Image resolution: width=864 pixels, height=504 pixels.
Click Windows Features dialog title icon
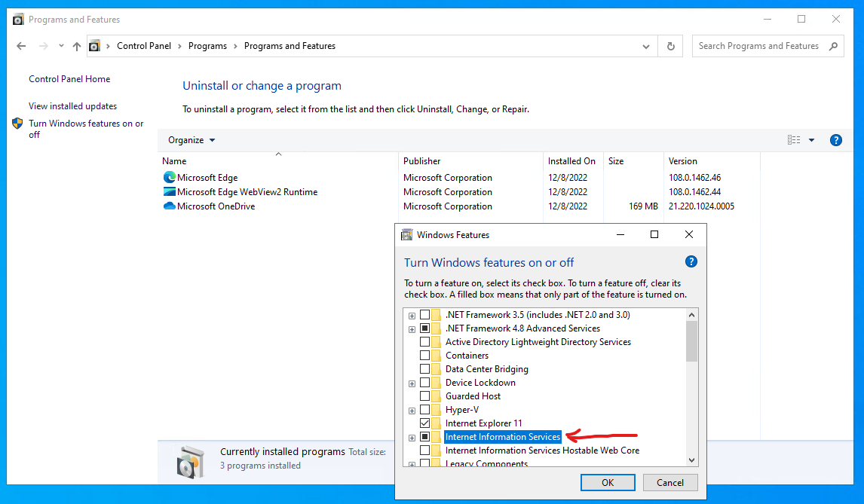pyautogui.click(x=406, y=234)
